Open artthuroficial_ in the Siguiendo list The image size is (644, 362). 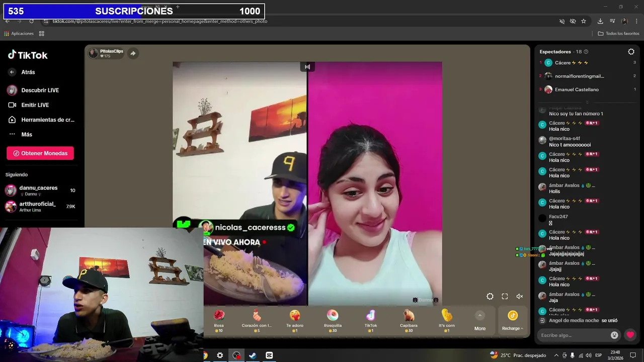click(40, 206)
